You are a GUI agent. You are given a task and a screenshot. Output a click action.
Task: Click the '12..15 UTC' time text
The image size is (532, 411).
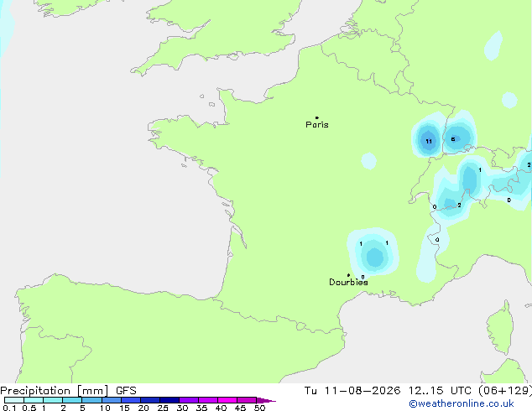coord(440,391)
